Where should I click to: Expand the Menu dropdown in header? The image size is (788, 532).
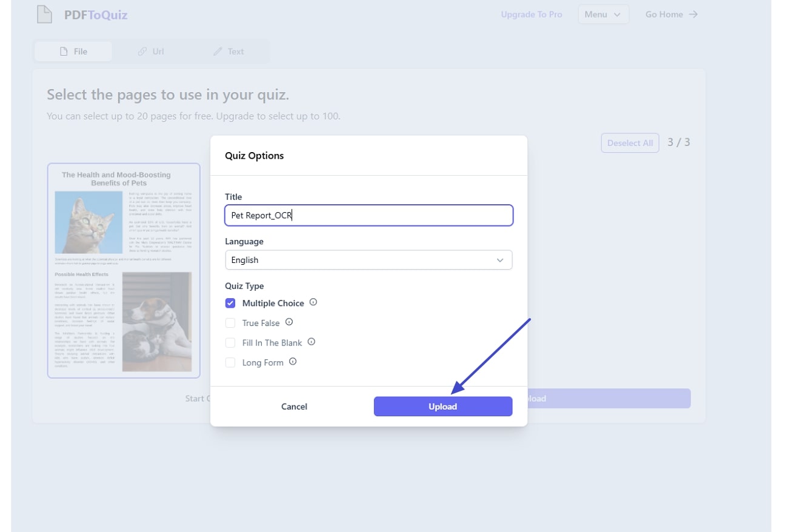[603, 15]
